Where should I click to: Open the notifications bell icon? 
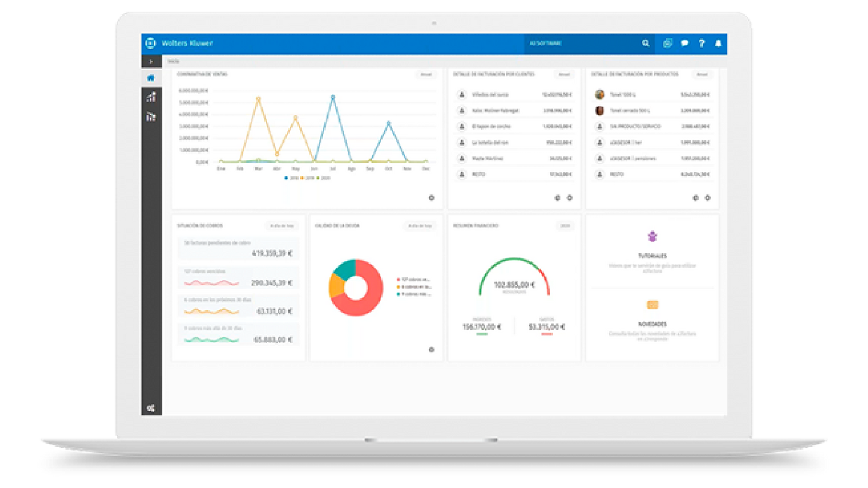point(718,43)
